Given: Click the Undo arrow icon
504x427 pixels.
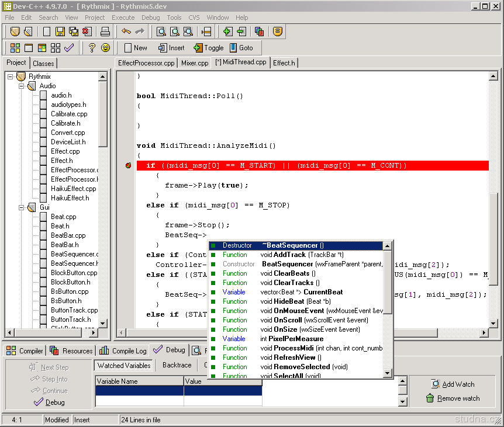Looking at the screenshot, I should tap(126, 32).
